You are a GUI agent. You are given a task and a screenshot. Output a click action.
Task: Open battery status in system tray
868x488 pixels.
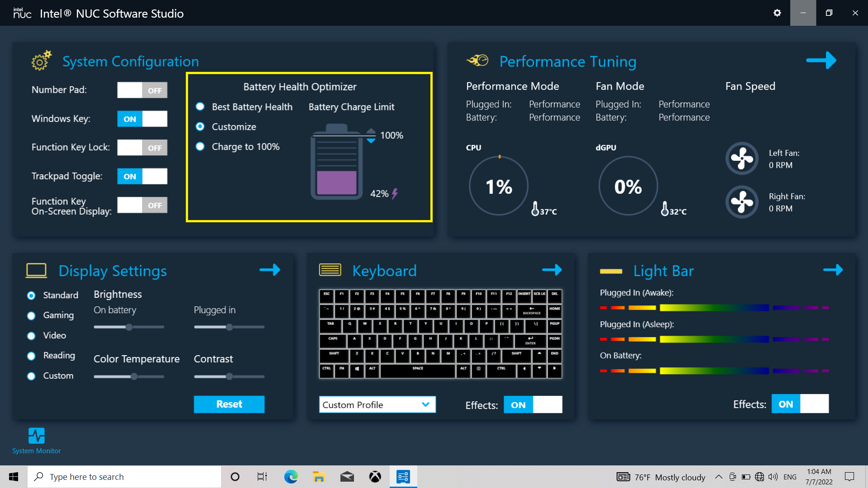[x=746, y=477]
